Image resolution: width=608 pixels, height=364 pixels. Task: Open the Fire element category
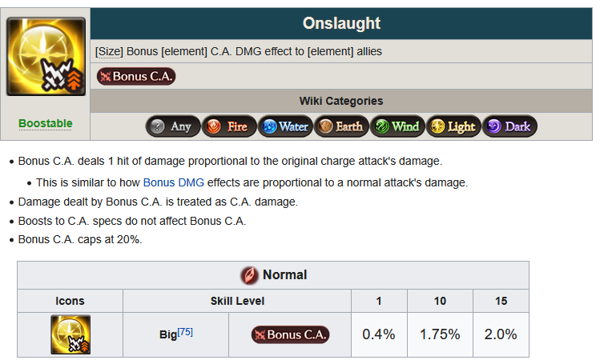(229, 126)
